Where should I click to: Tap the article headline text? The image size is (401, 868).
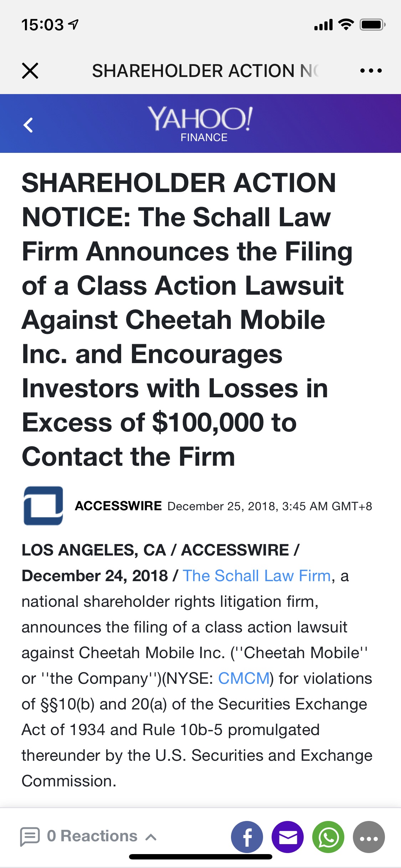[187, 320]
